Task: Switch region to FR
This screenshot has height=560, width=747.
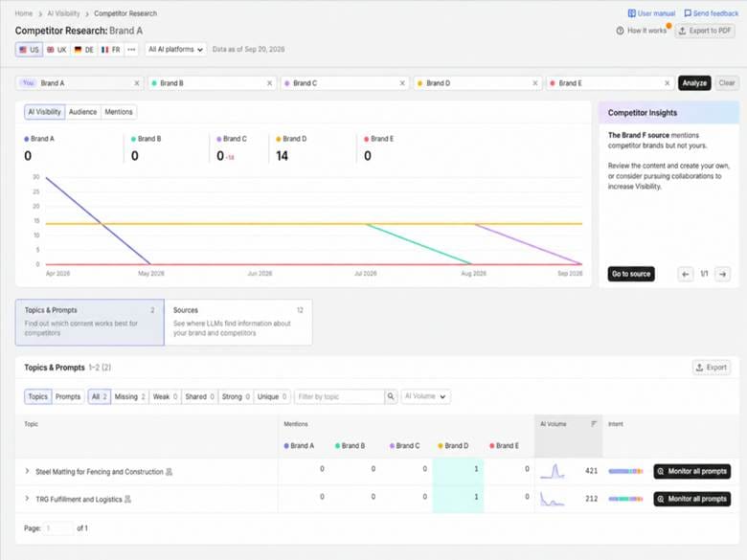Action: point(111,50)
